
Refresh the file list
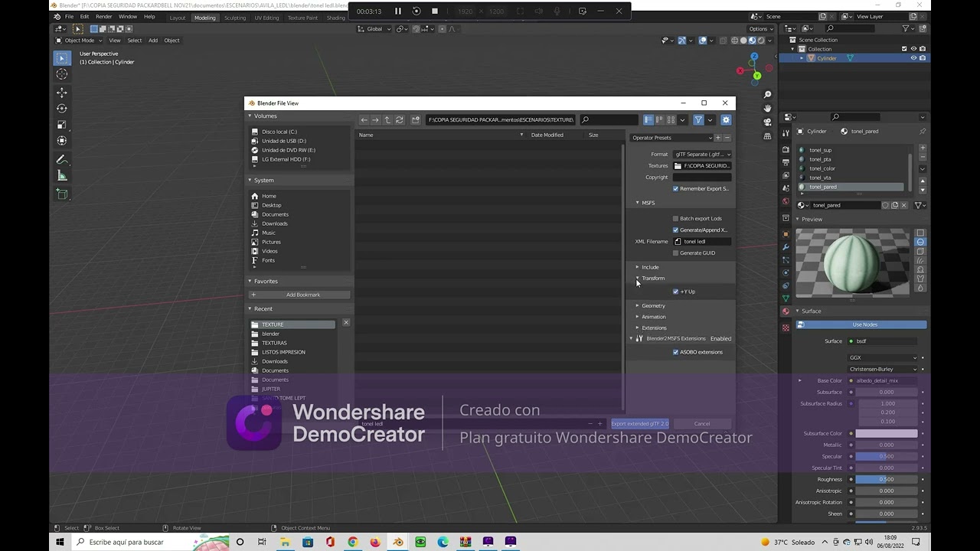(x=400, y=120)
